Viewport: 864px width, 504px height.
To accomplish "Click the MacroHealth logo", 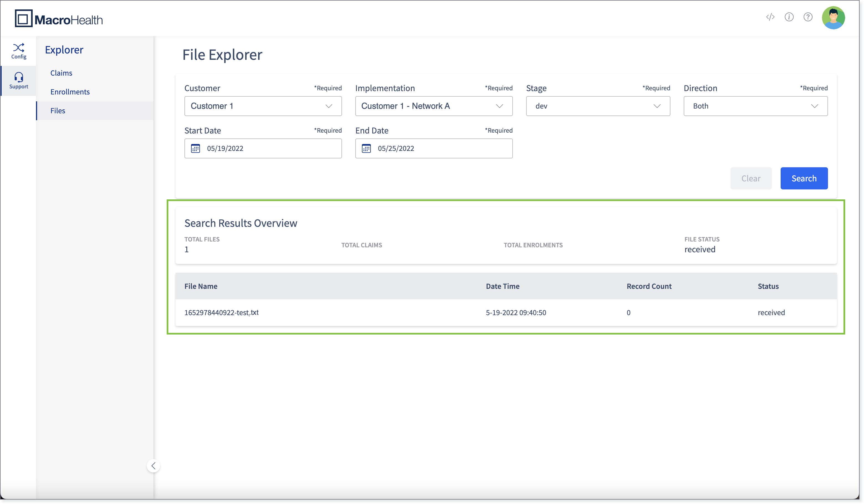I will (x=59, y=19).
